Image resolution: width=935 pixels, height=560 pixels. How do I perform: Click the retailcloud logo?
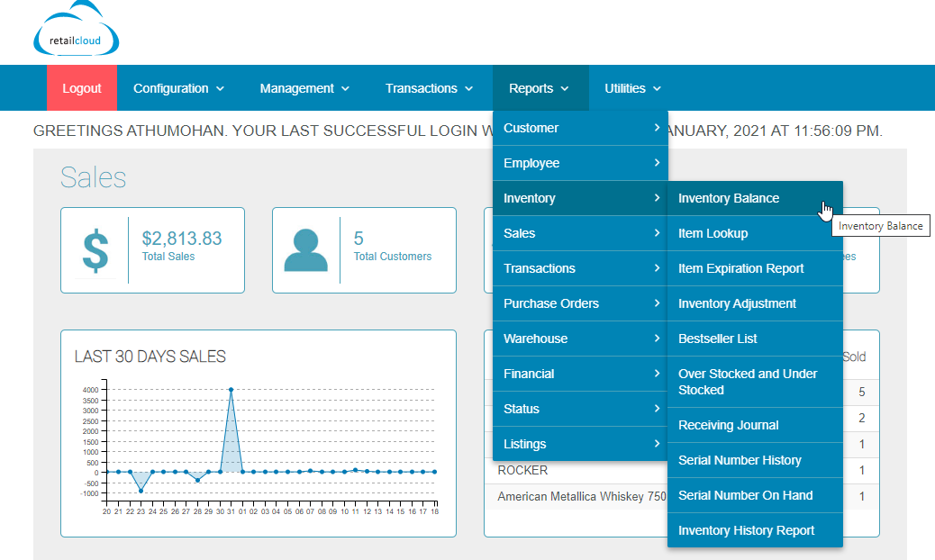[77, 29]
